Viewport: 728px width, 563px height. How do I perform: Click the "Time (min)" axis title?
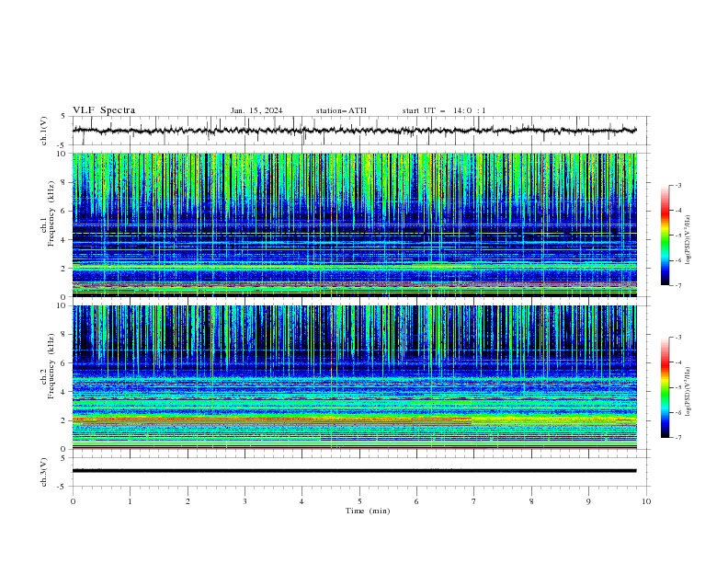[368, 511]
